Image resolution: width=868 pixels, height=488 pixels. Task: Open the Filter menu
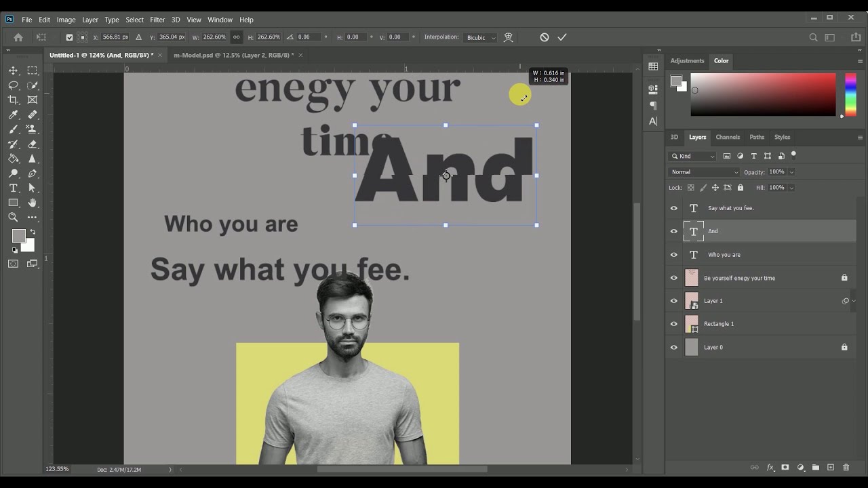[157, 20]
